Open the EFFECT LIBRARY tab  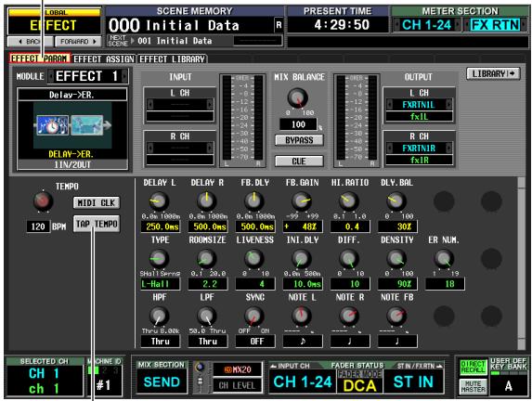click(173, 59)
